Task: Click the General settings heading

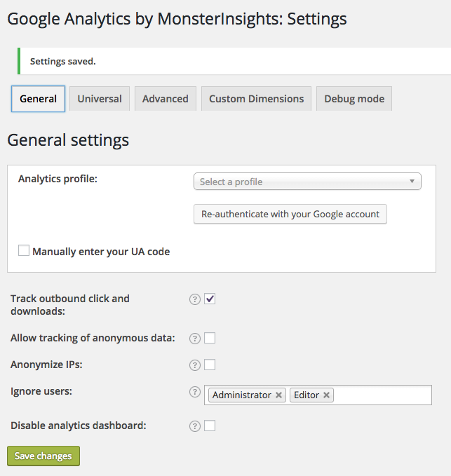Action: 68,140
